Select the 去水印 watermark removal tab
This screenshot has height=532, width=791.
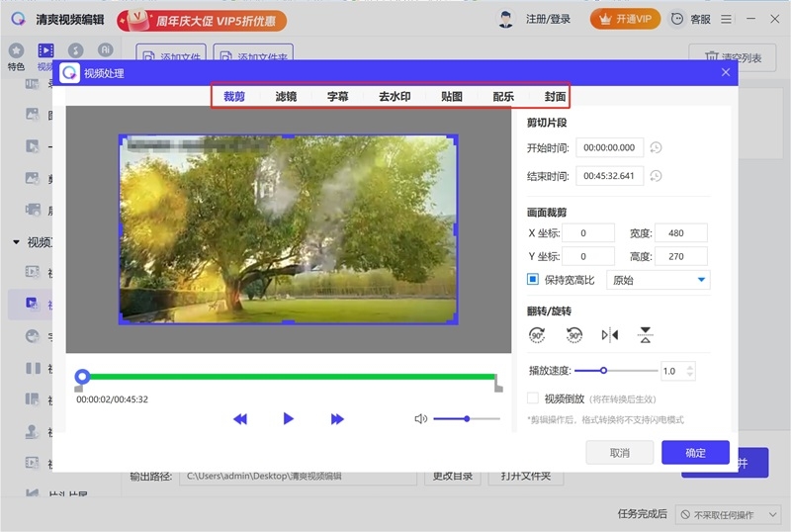[395, 96]
